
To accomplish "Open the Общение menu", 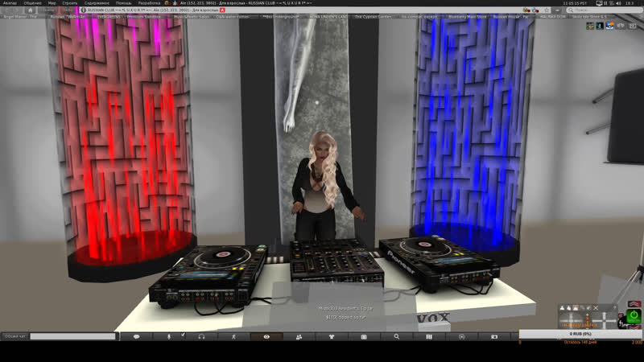I will pos(32,3).
